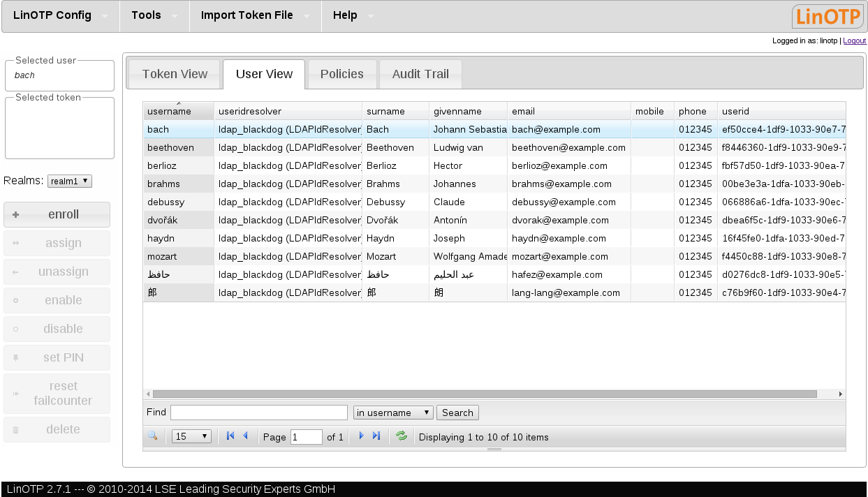Open the Import Token File menu
Viewport: 868px width, 497px height.
coord(255,16)
